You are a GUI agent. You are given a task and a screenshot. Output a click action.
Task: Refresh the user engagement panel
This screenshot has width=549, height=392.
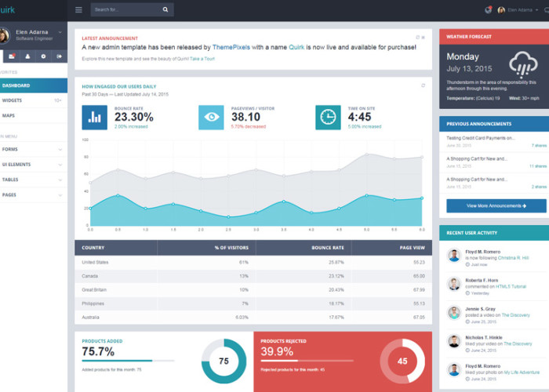pos(423,85)
